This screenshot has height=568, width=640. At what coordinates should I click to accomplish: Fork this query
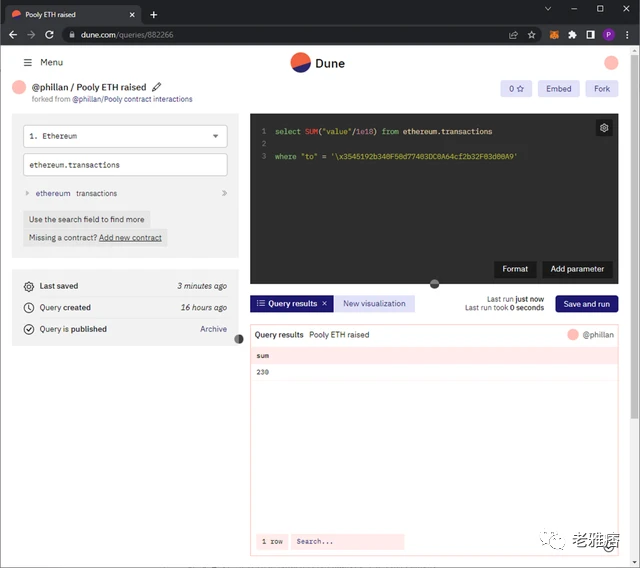pyautogui.click(x=602, y=89)
